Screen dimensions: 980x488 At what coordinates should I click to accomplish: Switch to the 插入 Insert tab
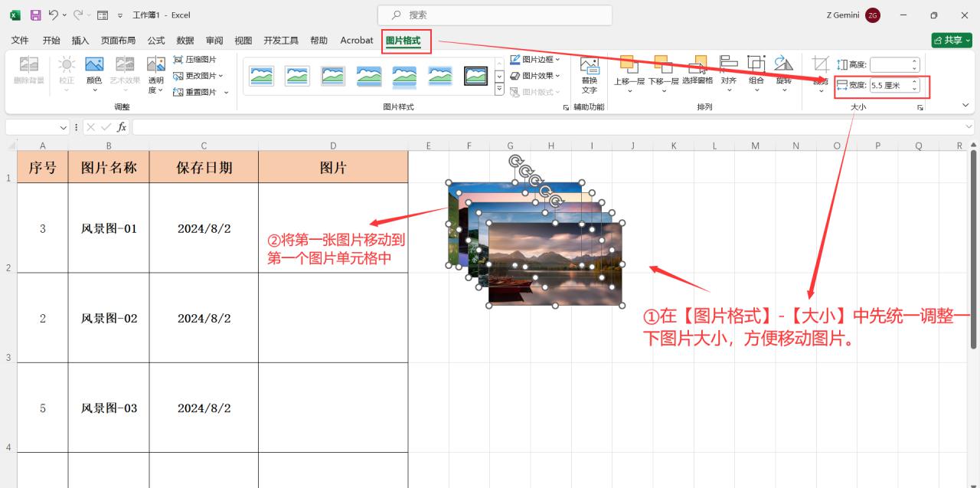(x=80, y=41)
